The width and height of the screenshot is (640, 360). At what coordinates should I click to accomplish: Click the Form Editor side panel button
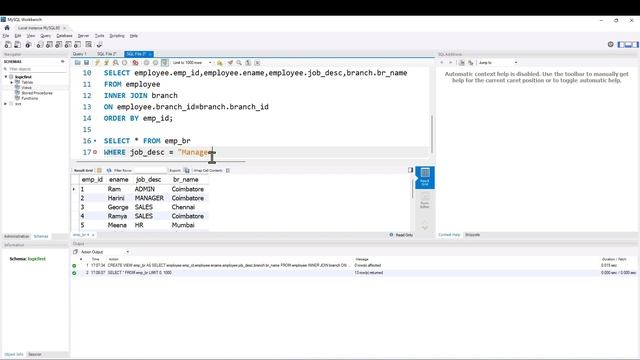(x=425, y=200)
